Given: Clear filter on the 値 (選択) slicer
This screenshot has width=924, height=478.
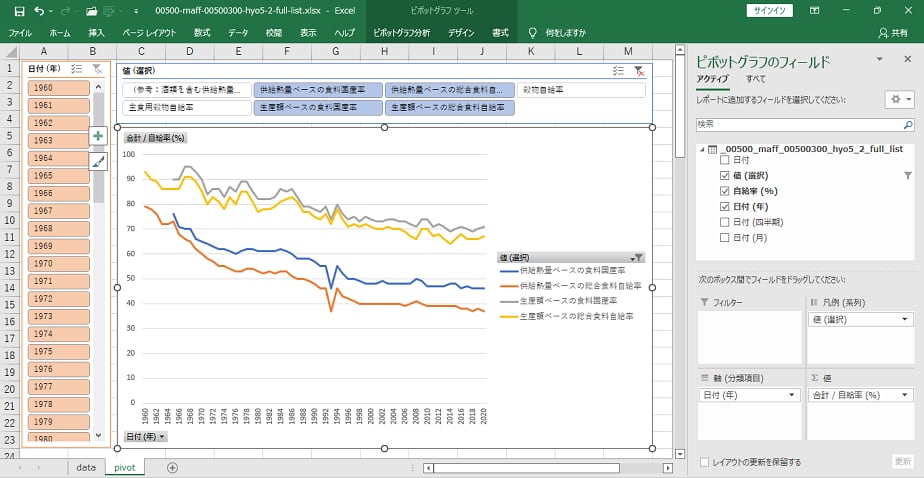Looking at the screenshot, I should [x=638, y=71].
